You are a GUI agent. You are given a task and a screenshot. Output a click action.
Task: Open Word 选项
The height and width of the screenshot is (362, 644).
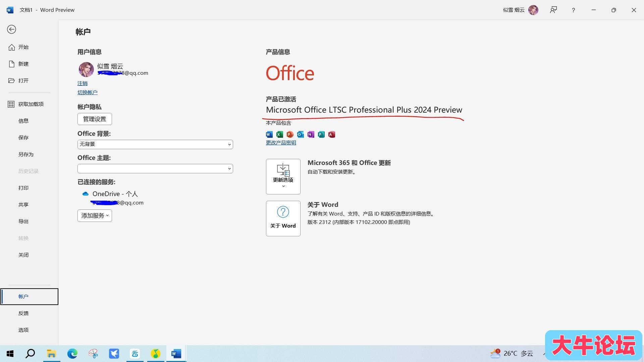point(29,330)
